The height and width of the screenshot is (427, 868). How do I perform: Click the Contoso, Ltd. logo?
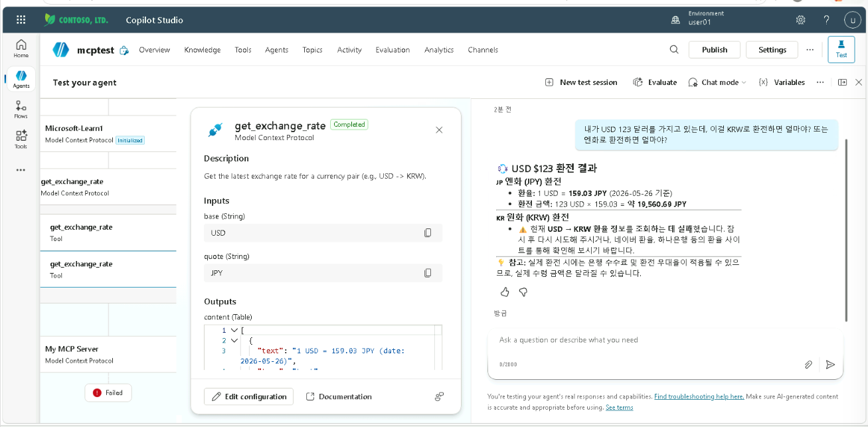point(76,20)
